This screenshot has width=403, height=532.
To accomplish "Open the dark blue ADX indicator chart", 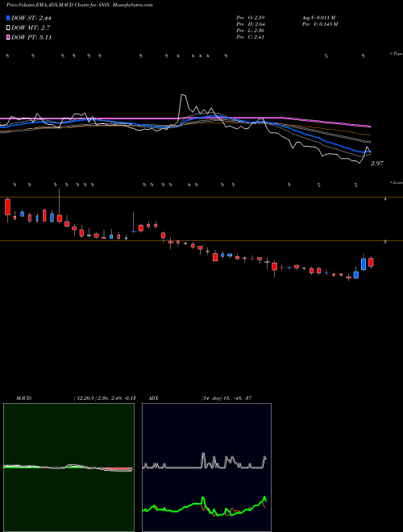I will 206,468.
